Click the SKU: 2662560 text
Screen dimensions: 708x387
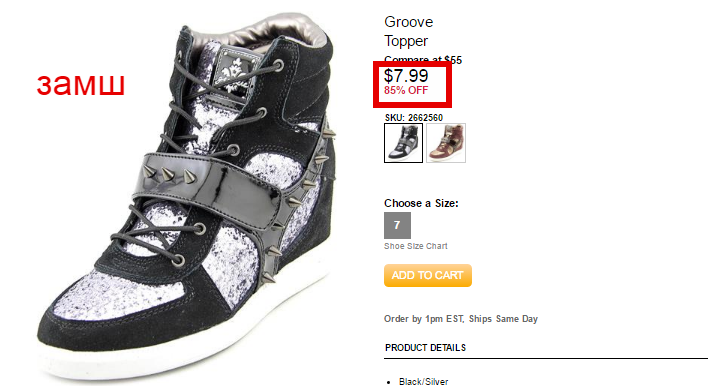pyautogui.click(x=414, y=118)
